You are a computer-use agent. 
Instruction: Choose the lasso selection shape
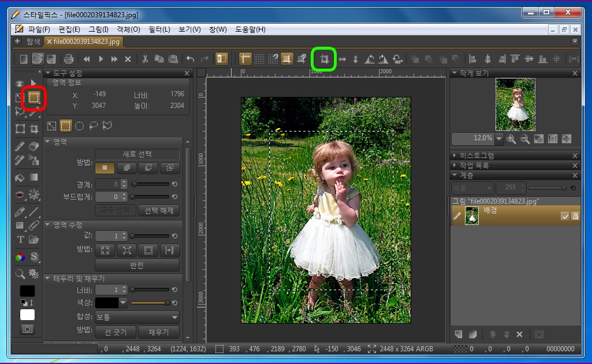pos(93,126)
